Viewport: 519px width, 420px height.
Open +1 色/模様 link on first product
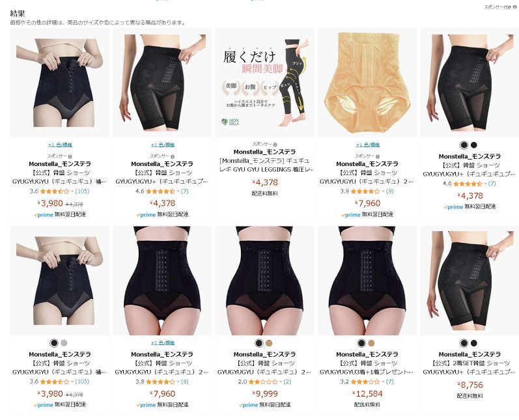point(60,145)
